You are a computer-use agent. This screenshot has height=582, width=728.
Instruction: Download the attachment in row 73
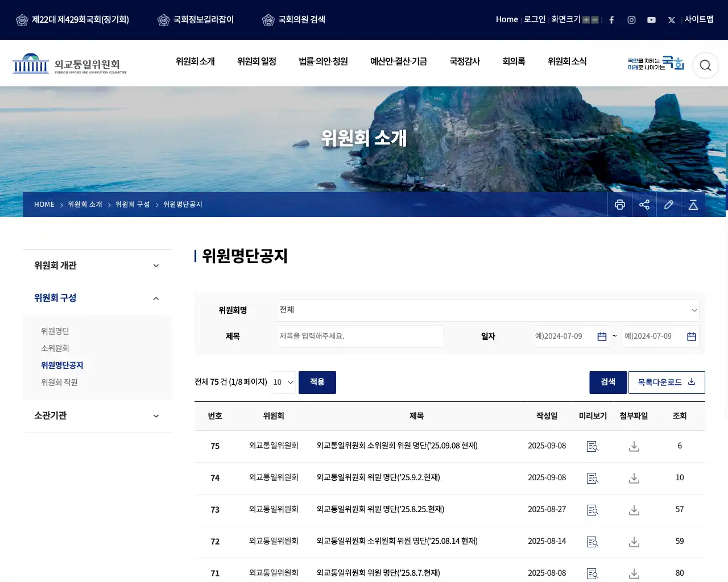(x=634, y=510)
